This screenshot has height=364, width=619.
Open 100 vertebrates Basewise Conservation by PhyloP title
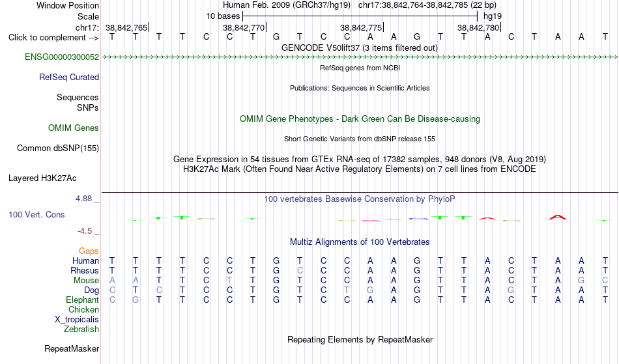tap(360, 199)
